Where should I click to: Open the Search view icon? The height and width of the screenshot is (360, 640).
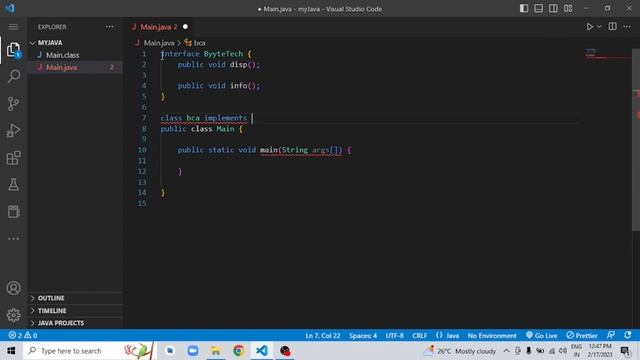pos(13,76)
